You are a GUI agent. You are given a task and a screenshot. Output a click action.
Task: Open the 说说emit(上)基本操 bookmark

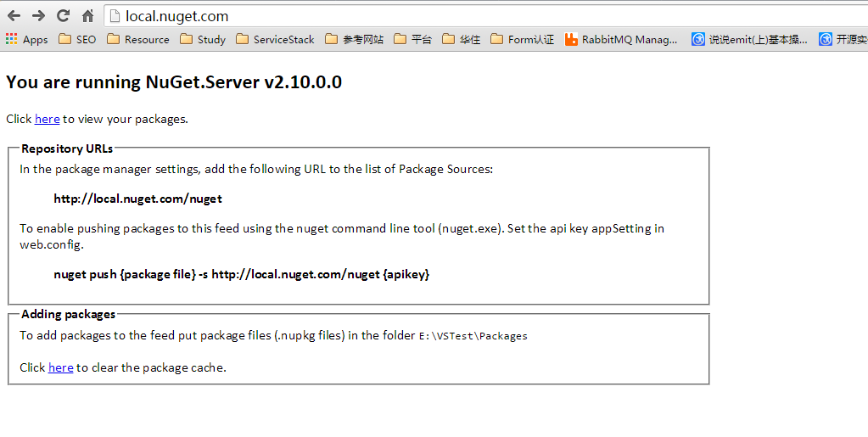pos(749,39)
